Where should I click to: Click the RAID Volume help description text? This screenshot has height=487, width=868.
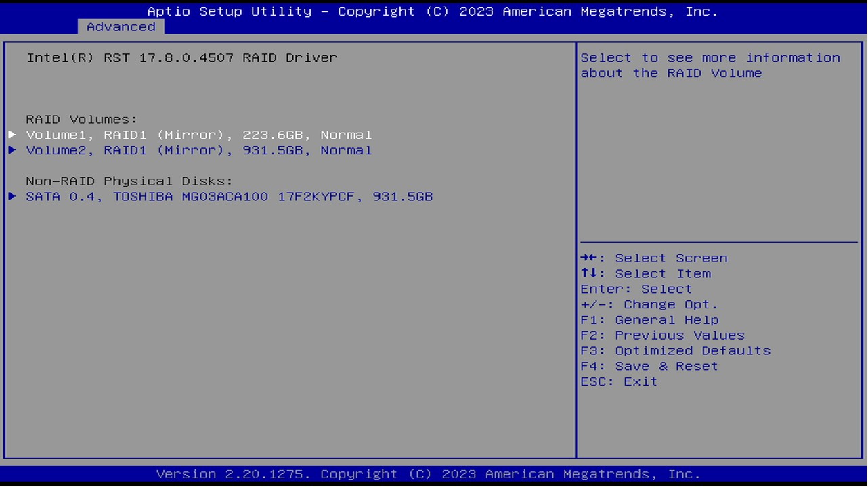(710, 66)
